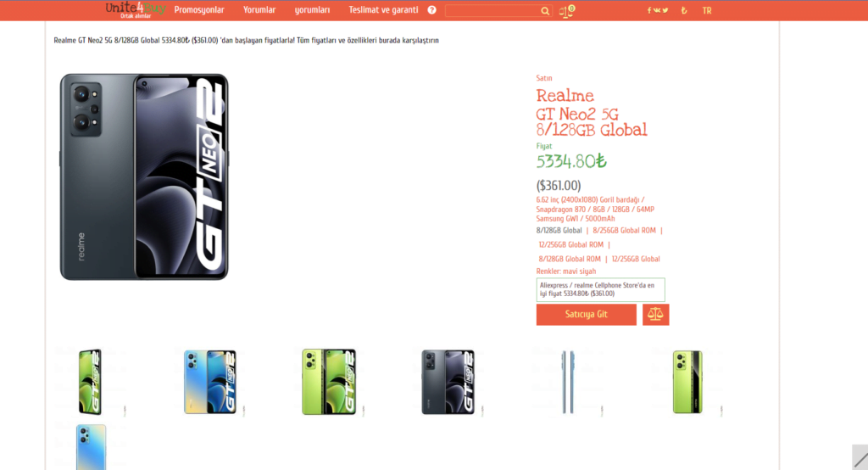Click the VK social icon

click(657, 10)
